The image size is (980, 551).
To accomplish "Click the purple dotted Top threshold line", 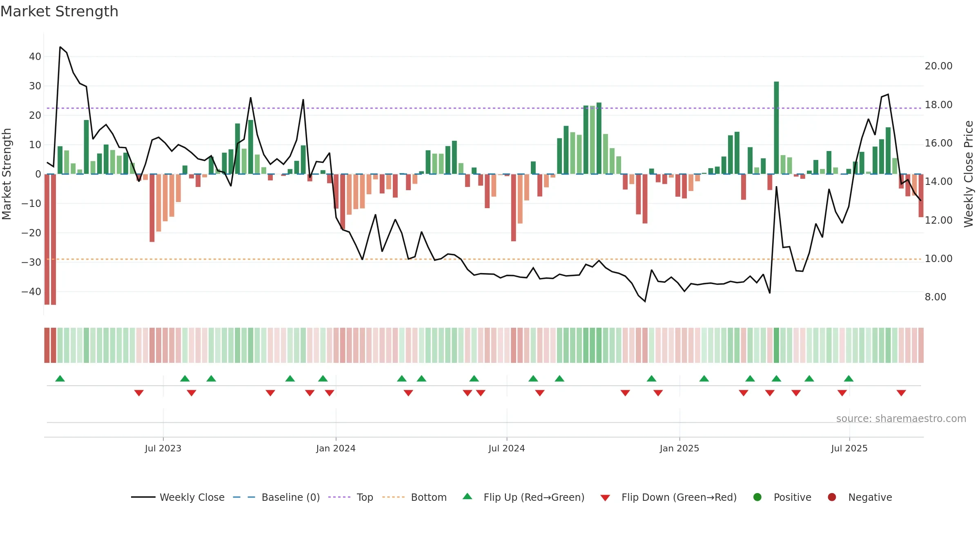I will (x=484, y=108).
